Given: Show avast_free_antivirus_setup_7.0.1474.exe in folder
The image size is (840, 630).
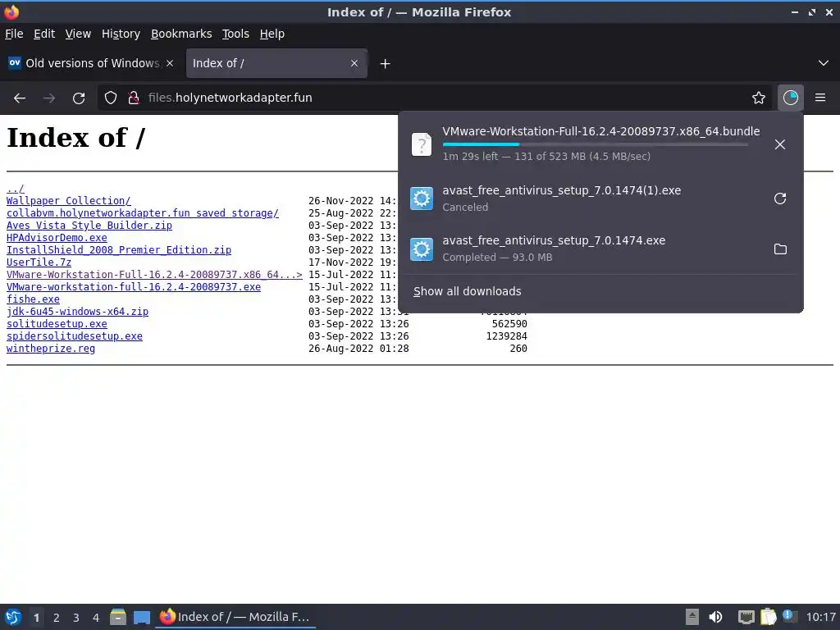Looking at the screenshot, I should click(780, 249).
